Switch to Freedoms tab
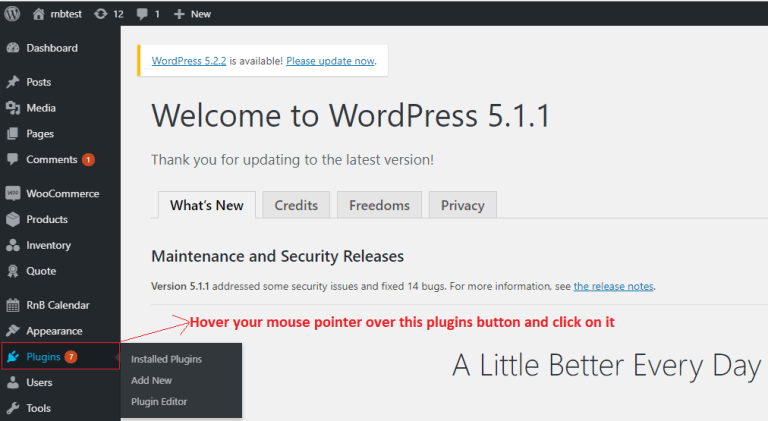 coord(380,205)
